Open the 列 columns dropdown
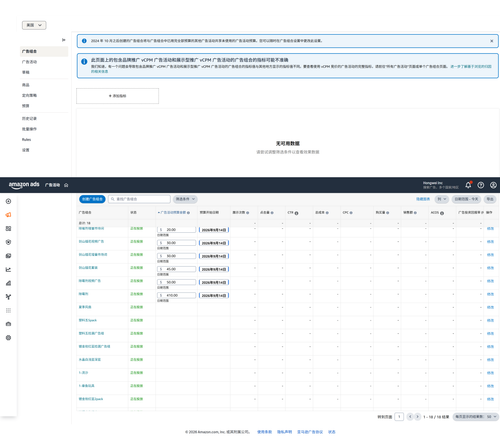 [x=442, y=199]
